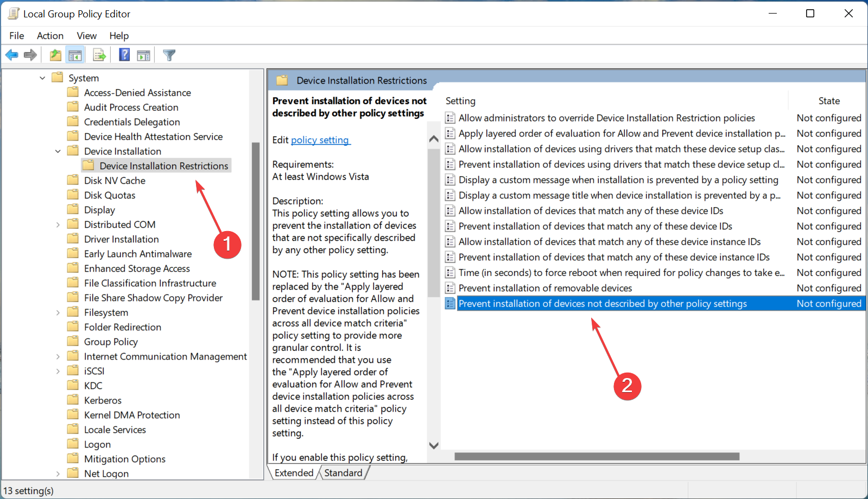868x499 pixels.
Task: Click the Export List toolbar icon
Action: click(99, 55)
